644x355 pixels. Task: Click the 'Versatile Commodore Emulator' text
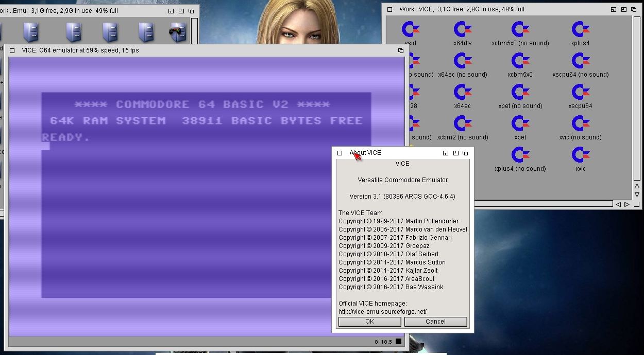pyautogui.click(x=402, y=180)
